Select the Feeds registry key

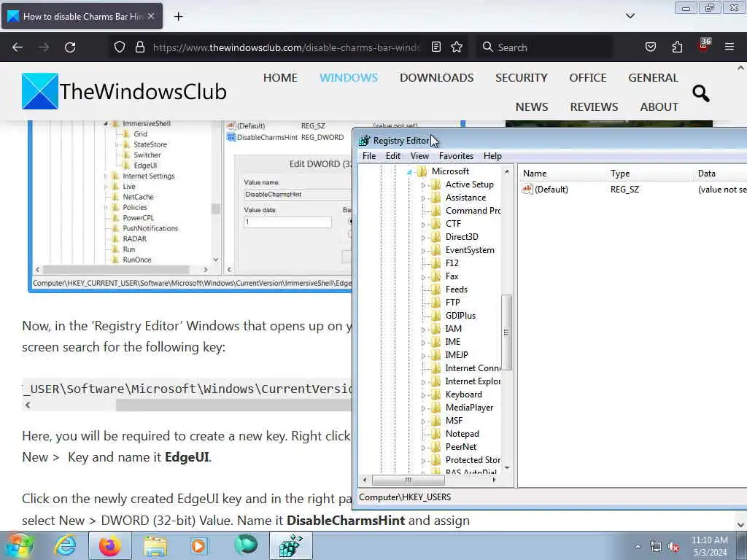pyautogui.click(x=457, y=289)
